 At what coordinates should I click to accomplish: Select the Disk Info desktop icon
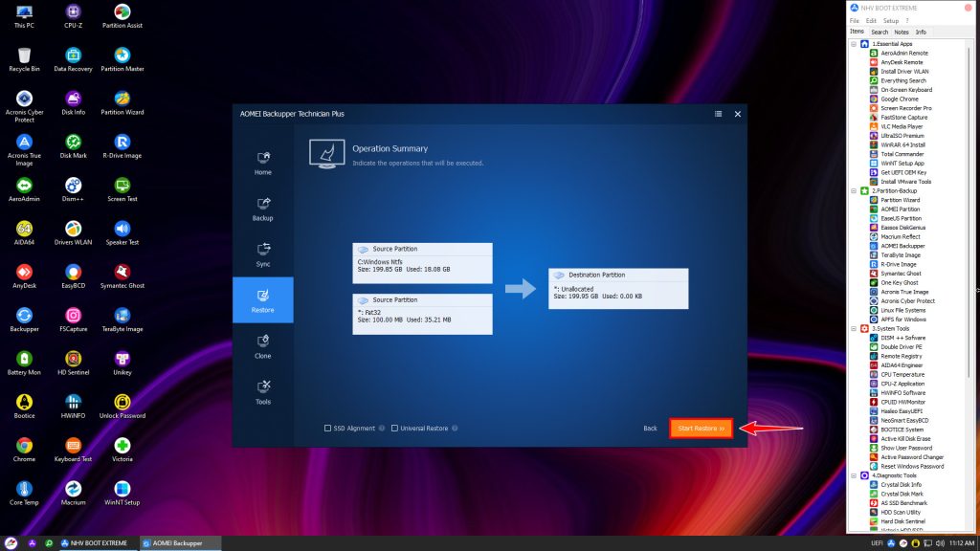(73, 103)
